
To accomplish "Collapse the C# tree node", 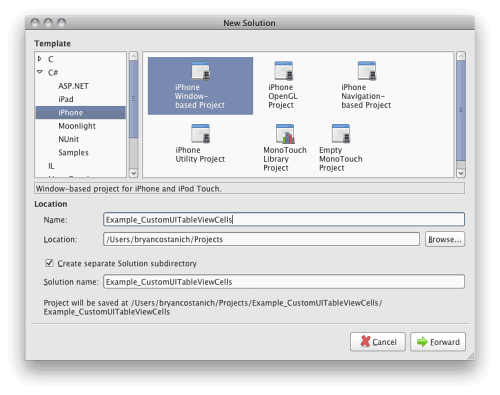I will 40,72.
